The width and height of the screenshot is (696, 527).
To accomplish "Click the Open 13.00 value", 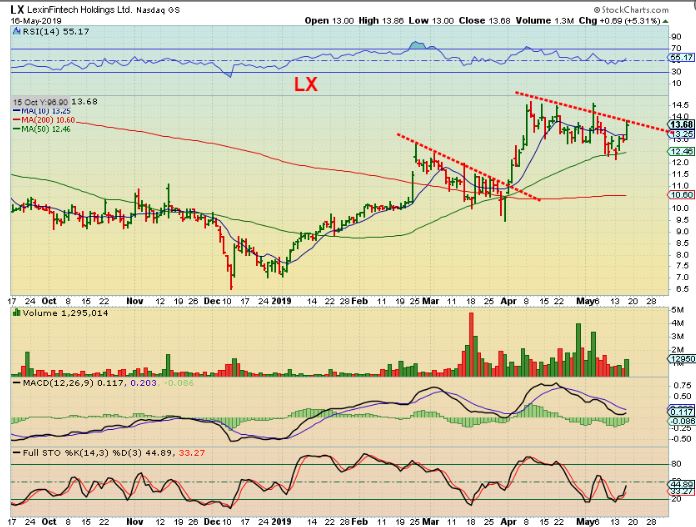I will pos(329,20).
